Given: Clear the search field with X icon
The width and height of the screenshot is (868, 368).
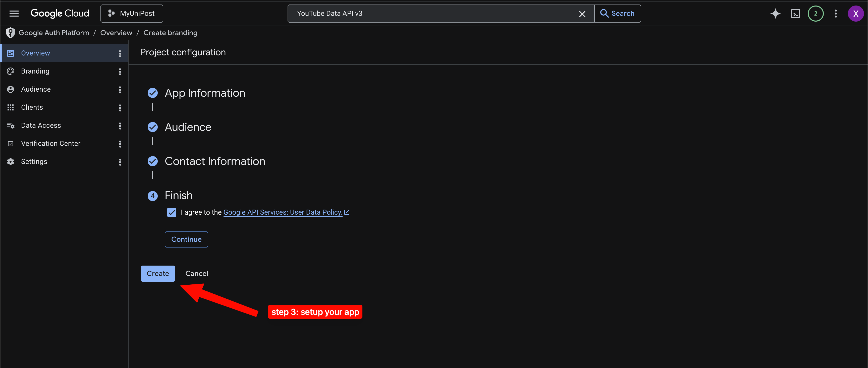Looking at the screenshot, I should (582, 14).
